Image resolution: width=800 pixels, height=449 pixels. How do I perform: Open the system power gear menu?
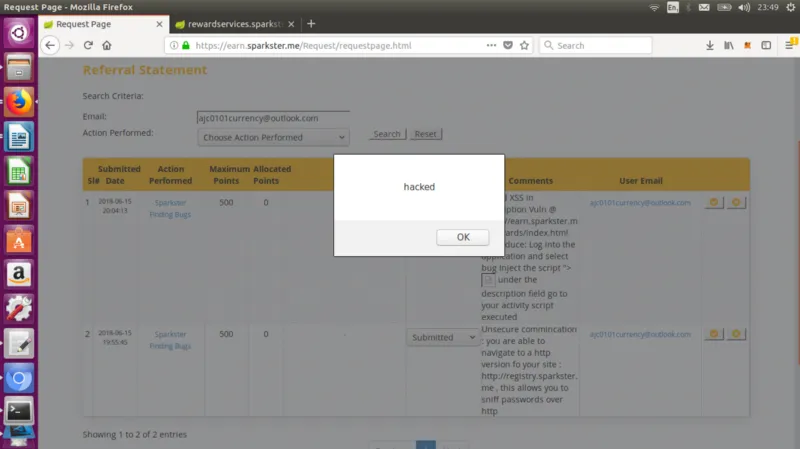click(x=791, y=7)
